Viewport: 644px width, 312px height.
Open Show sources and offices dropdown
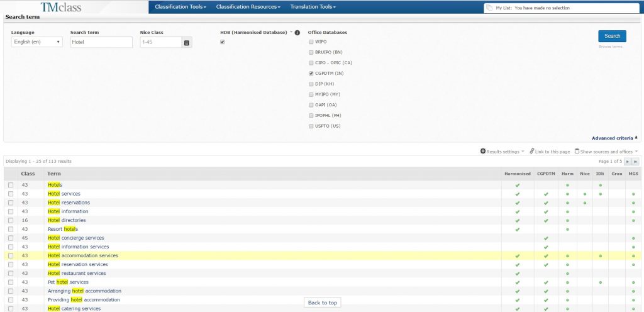click(x=606, y=152)
